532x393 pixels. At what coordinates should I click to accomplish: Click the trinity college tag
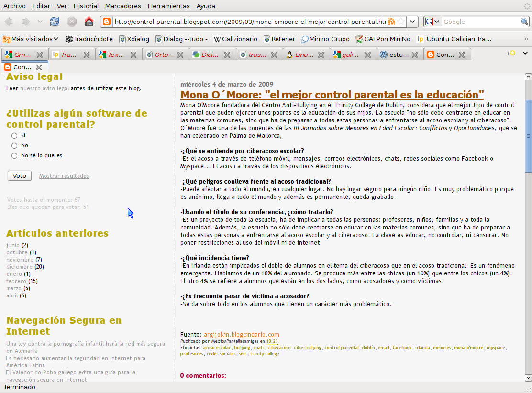pyautogui.click(x=265, y=354)
